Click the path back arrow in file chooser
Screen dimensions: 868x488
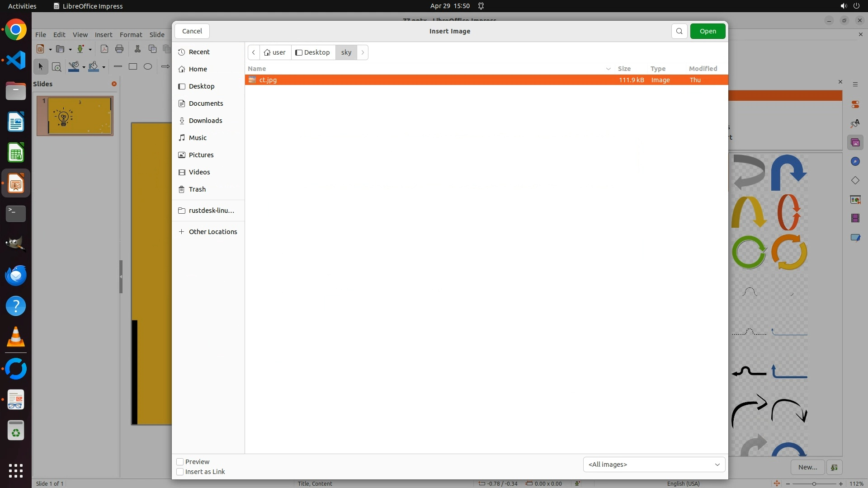click(x=254, y=52)
